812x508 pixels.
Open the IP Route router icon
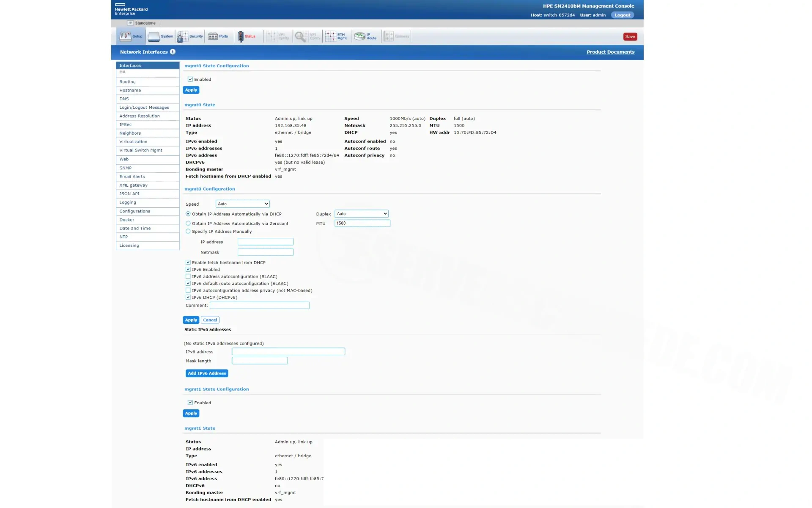tap(359, 36)
